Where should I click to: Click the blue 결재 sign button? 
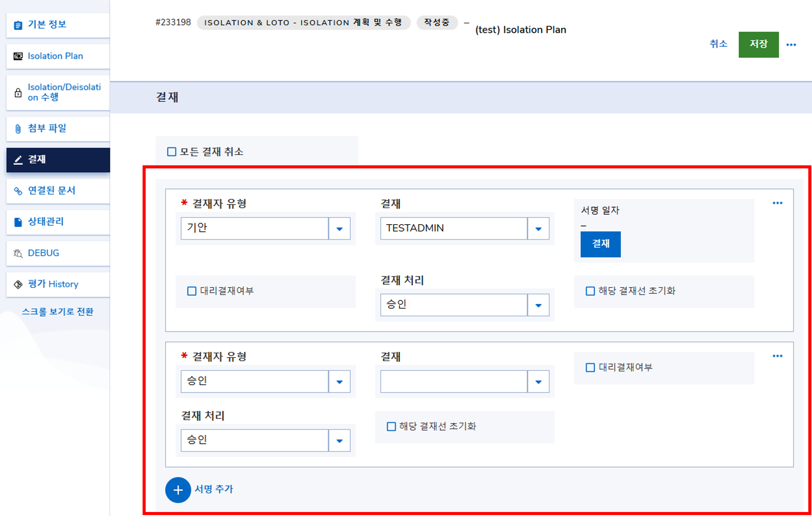click(x=600, y=244)
